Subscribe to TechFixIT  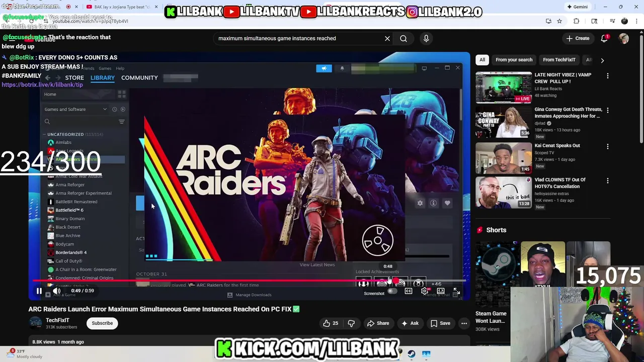coord(102,323)
